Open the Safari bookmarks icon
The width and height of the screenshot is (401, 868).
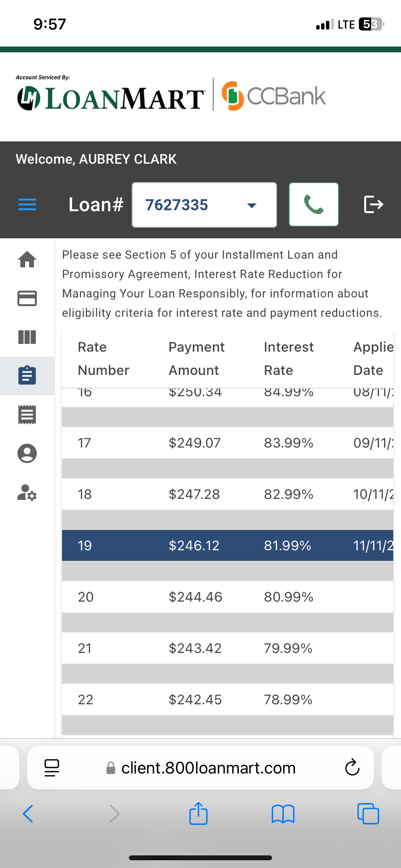[x=283, y=814]
